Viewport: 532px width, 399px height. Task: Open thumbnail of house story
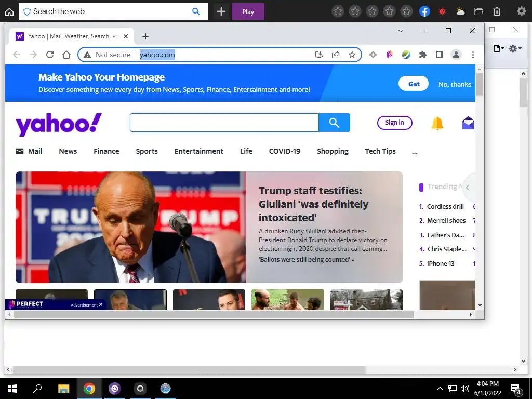tap(366, 300)
